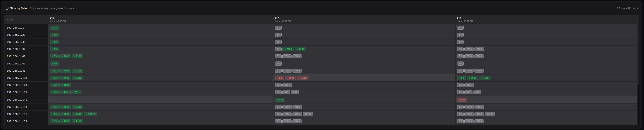Open host 192.168.1.108 row label
This screenshot has height=130, width=644.
(x=17, y=78)
